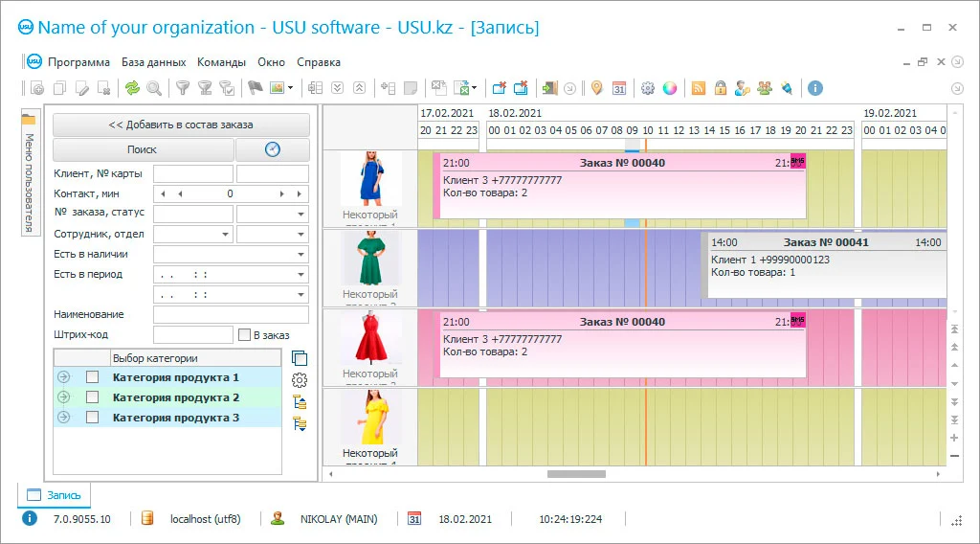Click the 'Поиск' button

coord(143,149)
